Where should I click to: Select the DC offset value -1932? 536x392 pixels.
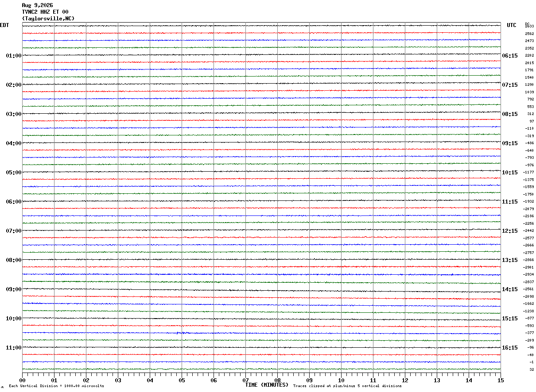[529, 201]
